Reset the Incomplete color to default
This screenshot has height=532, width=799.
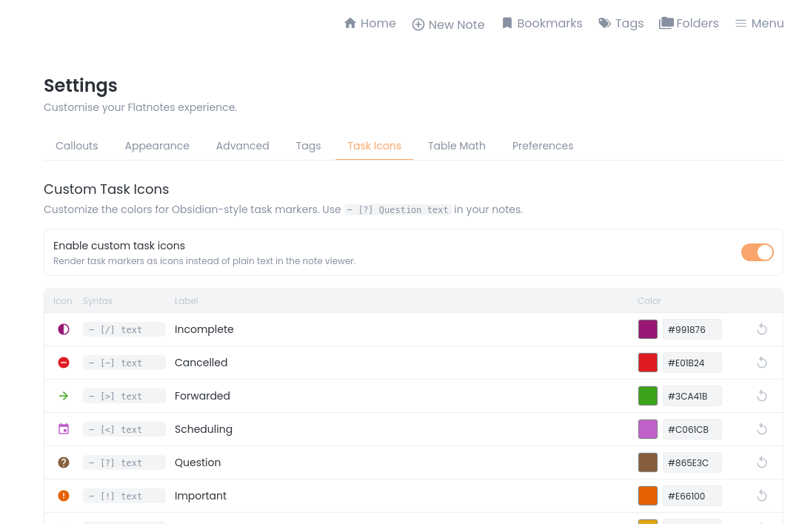click(x=762, y=329)
